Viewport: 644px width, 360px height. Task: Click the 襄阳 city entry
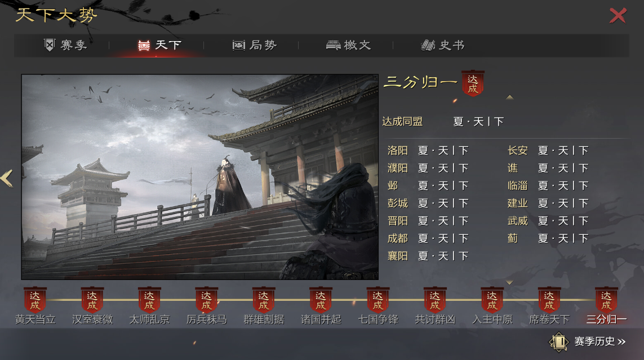pos(398,256)
